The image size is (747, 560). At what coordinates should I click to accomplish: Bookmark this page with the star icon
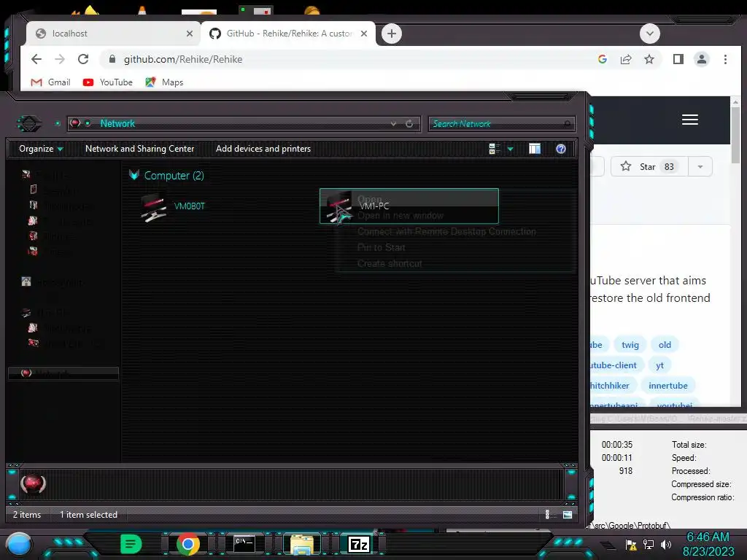(x=649, y=59)
